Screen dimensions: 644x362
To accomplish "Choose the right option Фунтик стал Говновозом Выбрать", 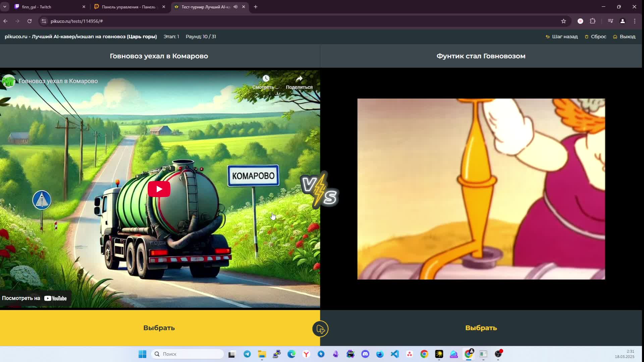I will [x=481, y=328].
